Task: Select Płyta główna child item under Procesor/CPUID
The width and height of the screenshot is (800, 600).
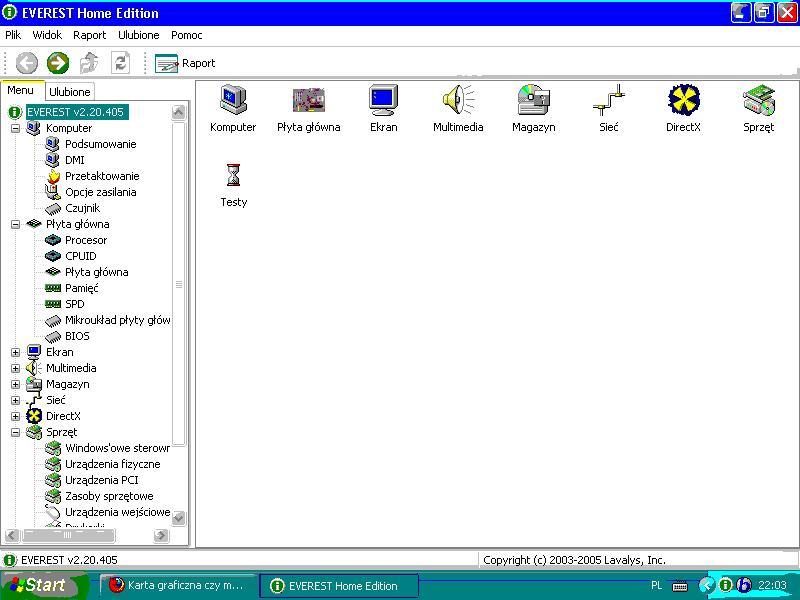Action: tap(96, 272)
